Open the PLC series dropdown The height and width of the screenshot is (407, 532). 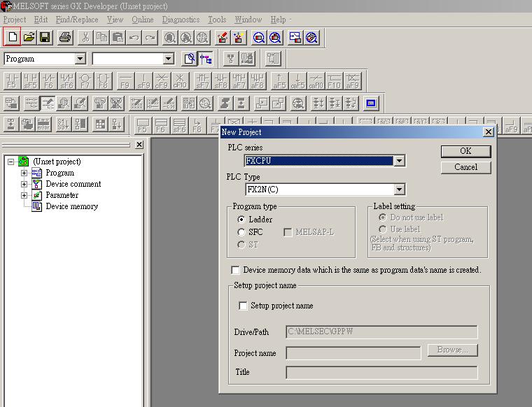pos(399,161)
